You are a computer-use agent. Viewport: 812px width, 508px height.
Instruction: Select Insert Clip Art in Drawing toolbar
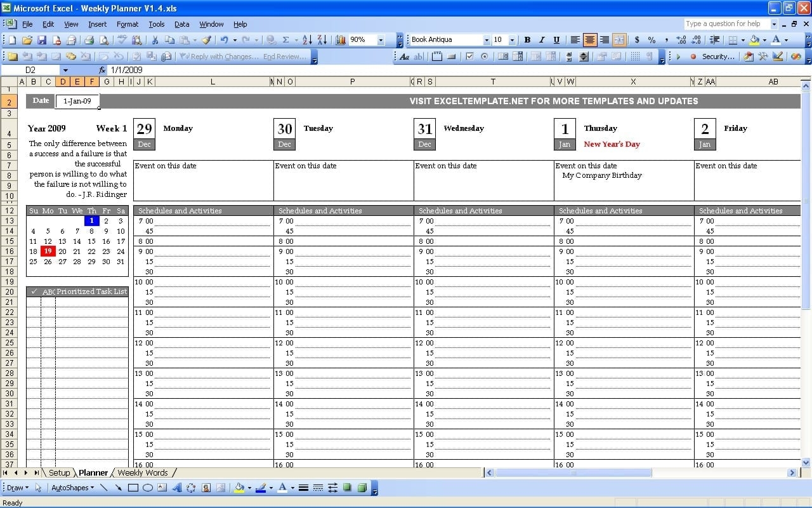tap(206, 488)
